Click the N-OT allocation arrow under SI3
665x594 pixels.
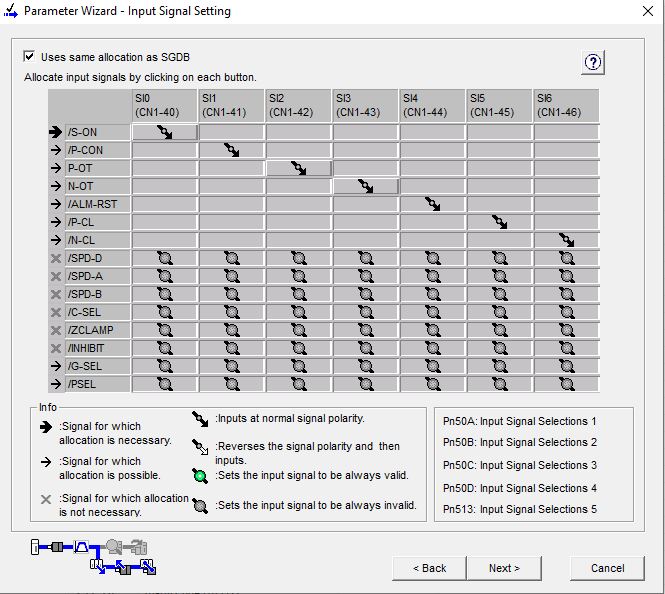pyautogui.click(x=366, y=186)
